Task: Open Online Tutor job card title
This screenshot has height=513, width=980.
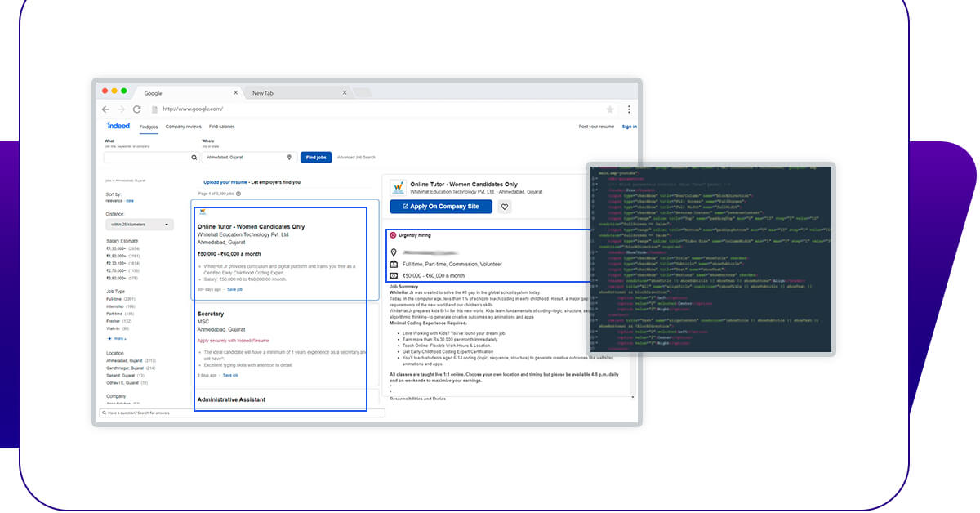Action: click(x=251, y=226)
